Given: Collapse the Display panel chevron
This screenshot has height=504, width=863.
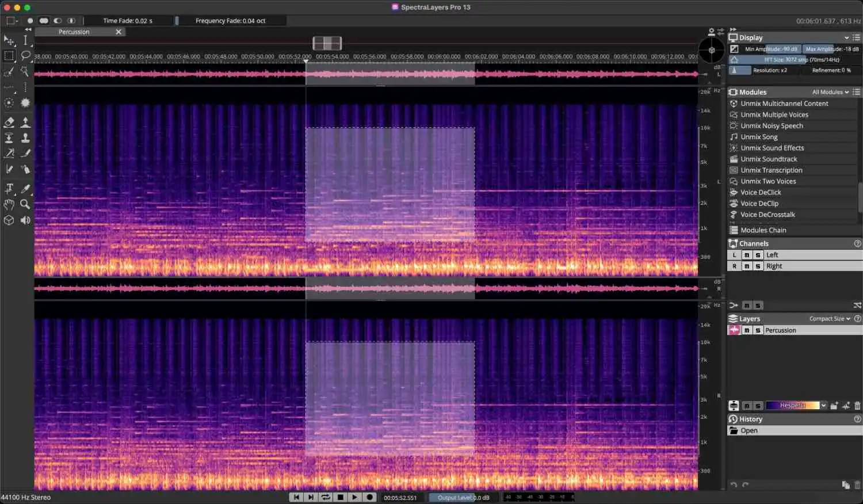Looking at the screenshot, I should coord(846,37).
